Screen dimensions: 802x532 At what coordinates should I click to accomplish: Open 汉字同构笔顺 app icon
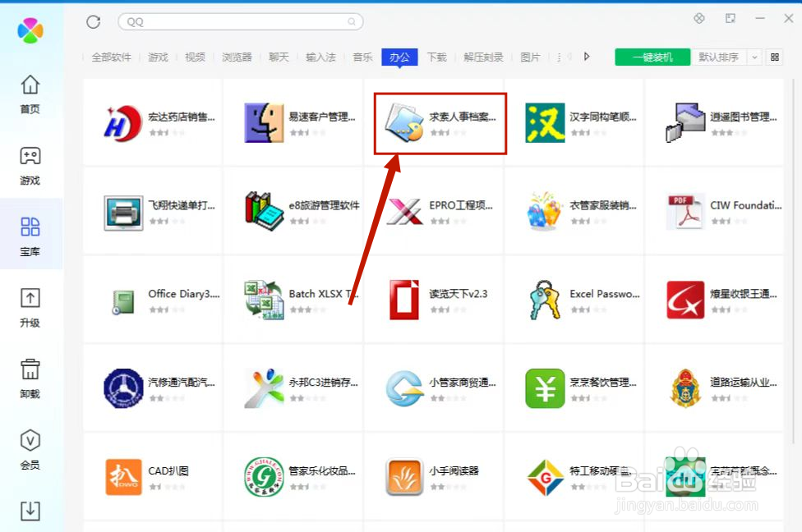(545, 123)
